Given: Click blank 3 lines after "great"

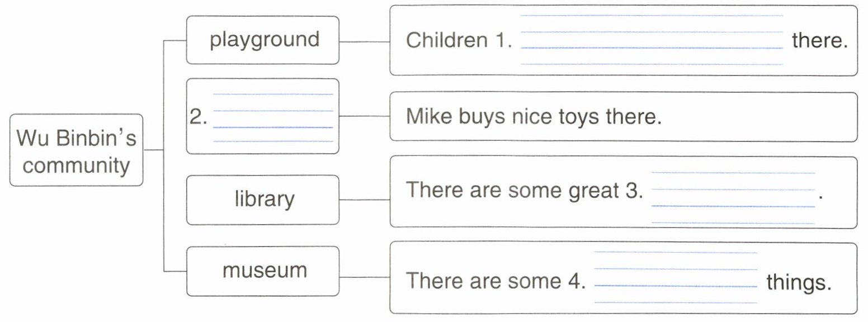Looking at the screenshot, I should pyautogui.click(x=733, y=198).
